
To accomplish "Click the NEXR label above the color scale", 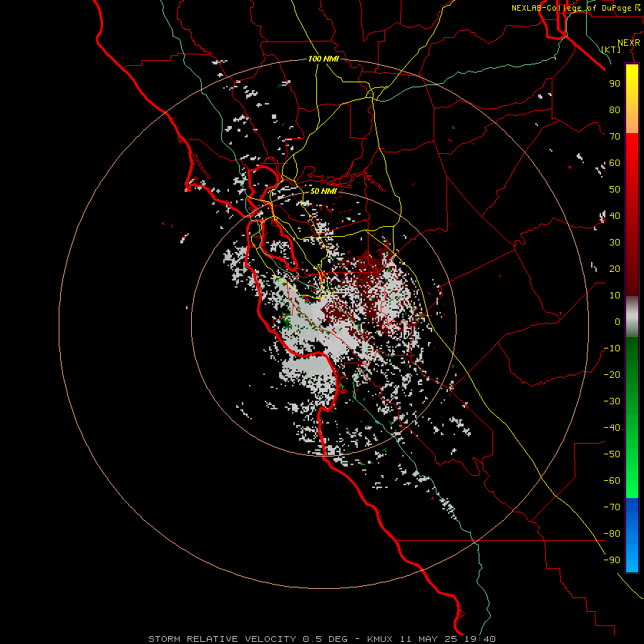I will (x=629, y=43).
